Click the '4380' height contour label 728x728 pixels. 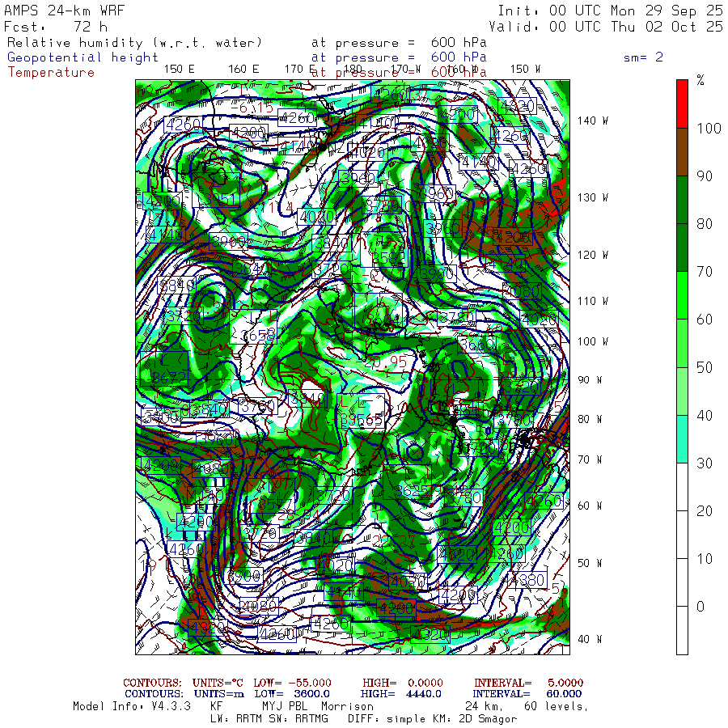pyautogui.click(x=527, y=580)
